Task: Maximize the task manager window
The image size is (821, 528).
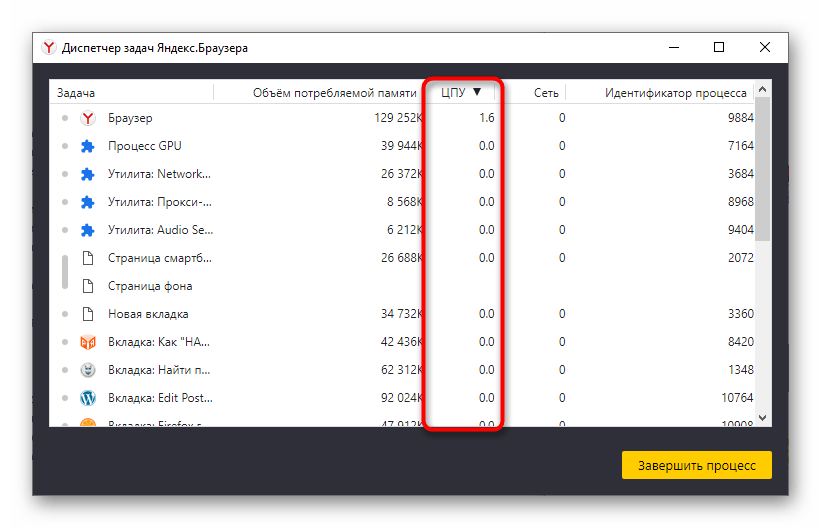Action: coord(719,48)
